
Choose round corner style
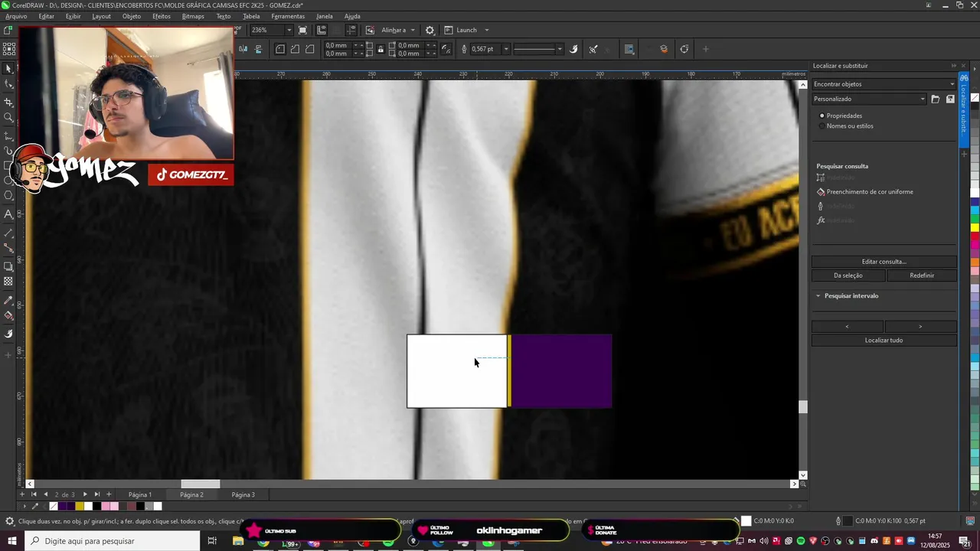(x=280, y=49)
